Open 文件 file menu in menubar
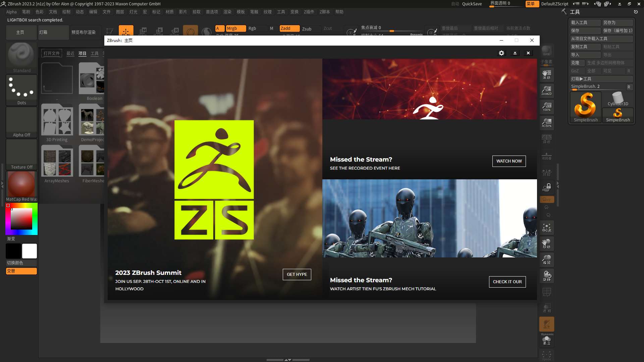The width and height of the screenshot is (644, 362). (x=107, y=12)
